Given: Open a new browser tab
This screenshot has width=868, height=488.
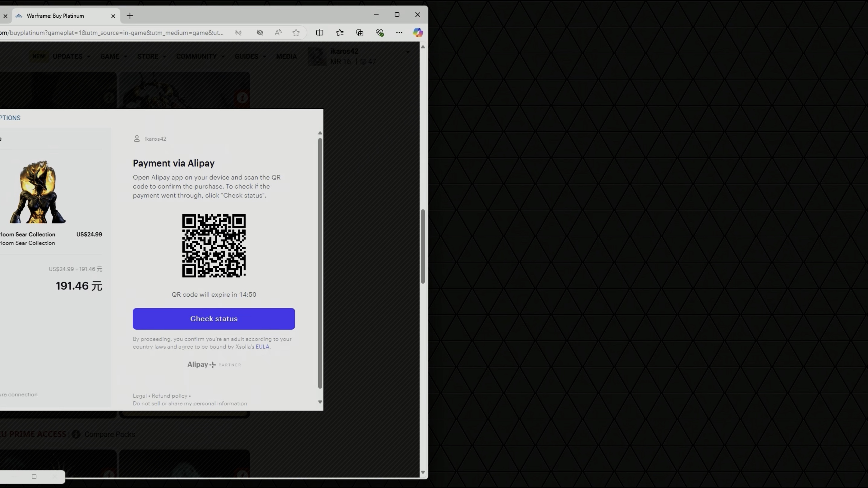Looking at the screenshot, I should coord(130,16).
